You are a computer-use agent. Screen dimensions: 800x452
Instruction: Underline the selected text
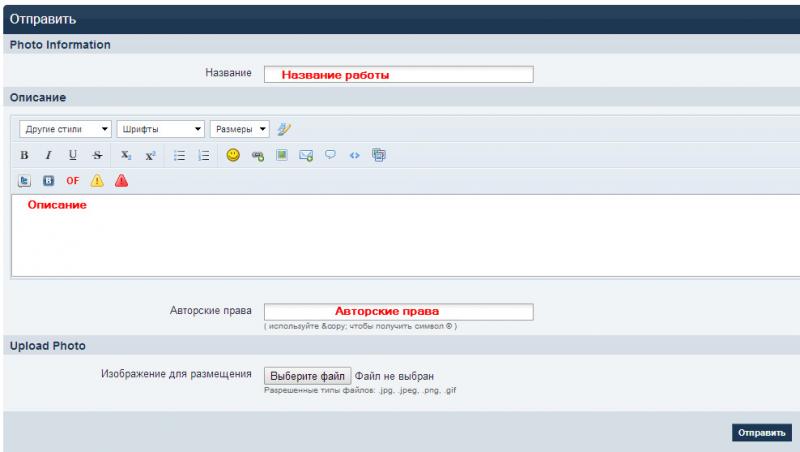pos(73,155)
